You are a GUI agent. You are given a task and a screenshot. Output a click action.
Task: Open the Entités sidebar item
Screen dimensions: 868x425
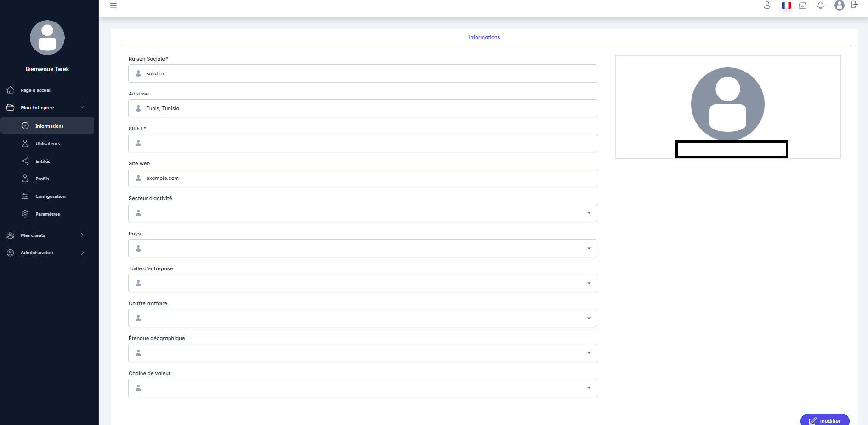coord(43,162)
